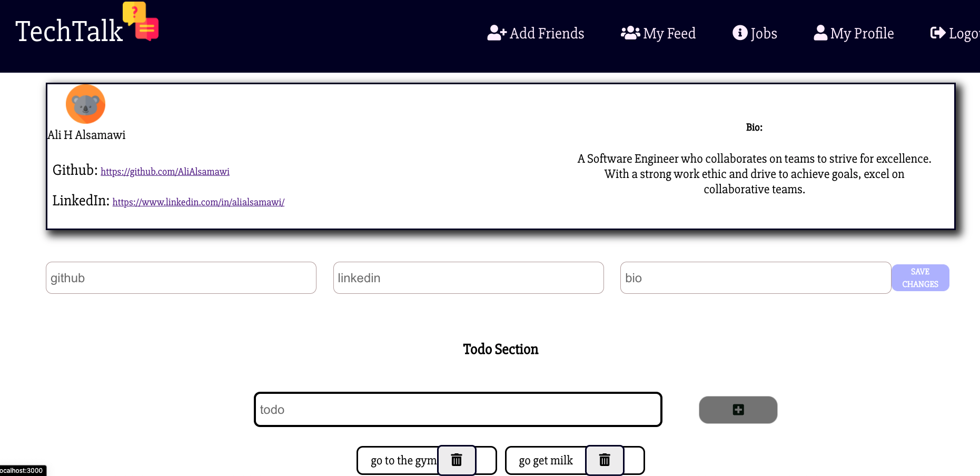Click the Add Friends person-plus icon
Image resolution: width=980 pixels, height=476 pixels.
click(x=495, y=33)
